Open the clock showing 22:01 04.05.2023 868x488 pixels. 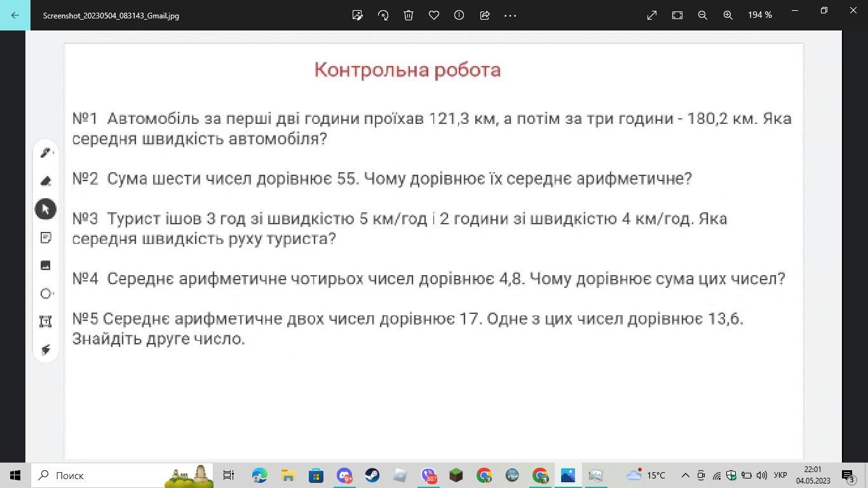click(813, 475)
